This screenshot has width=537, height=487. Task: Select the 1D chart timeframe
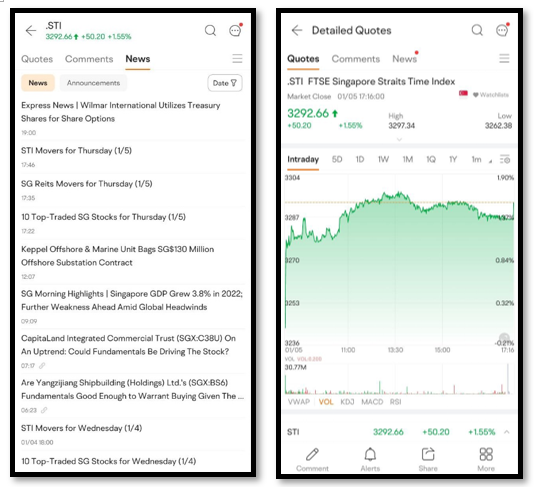[x=360, y=160]
